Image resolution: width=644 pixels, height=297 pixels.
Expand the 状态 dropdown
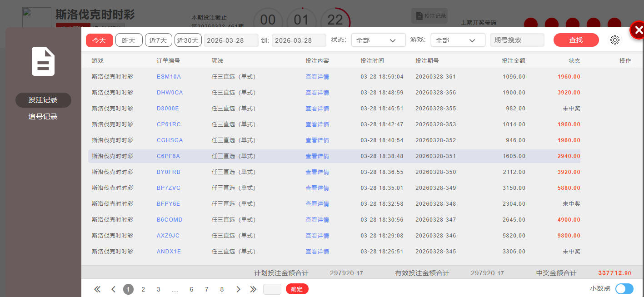378,40
